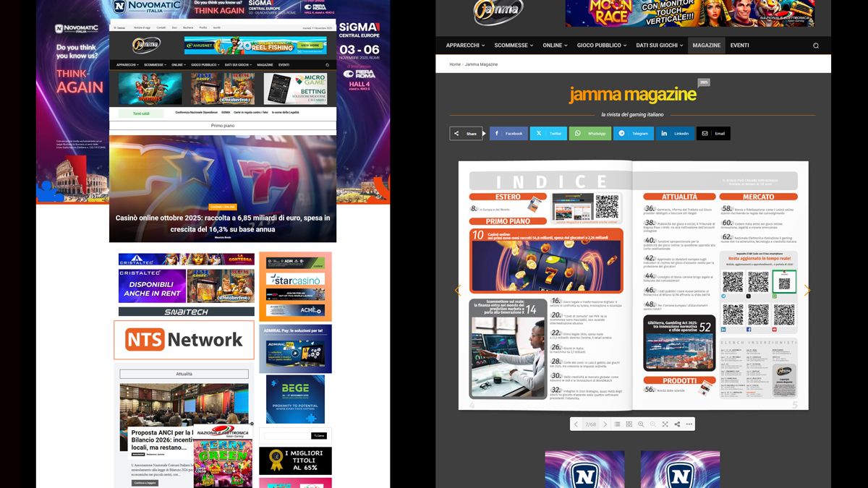Share the magazine via the Email envelope icon
Screen dimensions: 868x488
(713, 133)
